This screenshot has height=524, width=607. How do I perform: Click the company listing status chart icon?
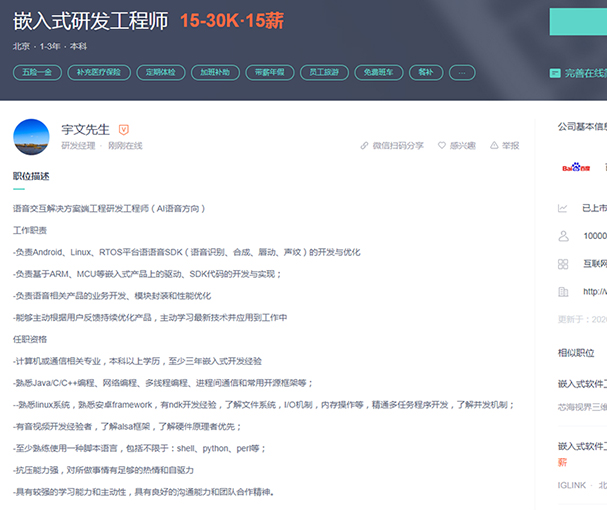[563, 208]
